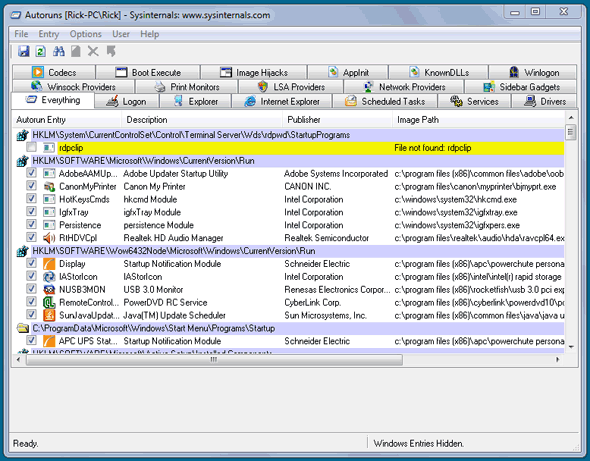Click the vertical scrollbar up arrow
Image resolution: width=590 pixels, height=461 pixels.
point(571,118)
